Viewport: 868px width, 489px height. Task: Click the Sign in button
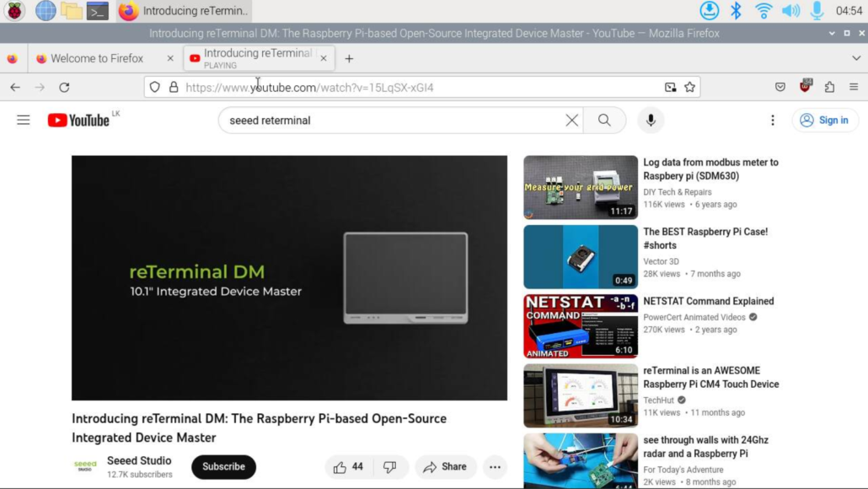tap(824, 121)
